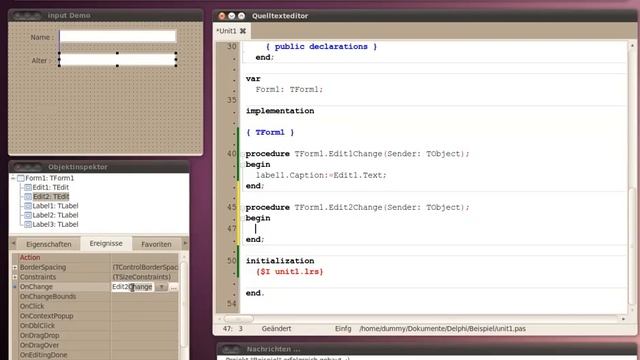640x360 pixels.
Task: Click the 'Einfg' insert mode indicator
Action: (343, 329)
